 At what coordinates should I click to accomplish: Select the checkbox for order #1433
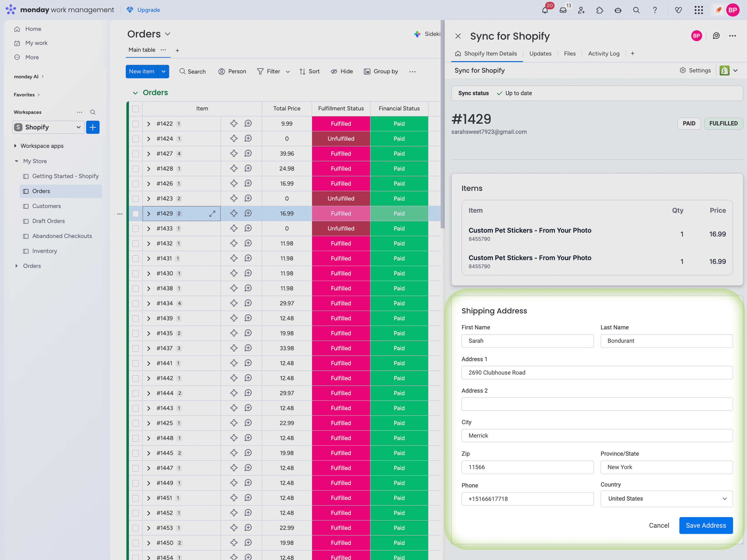[x=135, y=228]
